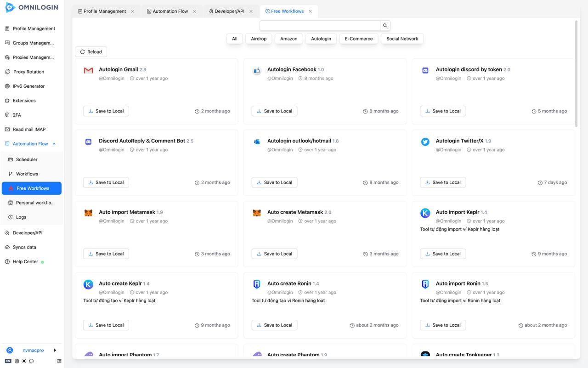Click the Keplr icon on Auto import Keplr

point(425,213)
